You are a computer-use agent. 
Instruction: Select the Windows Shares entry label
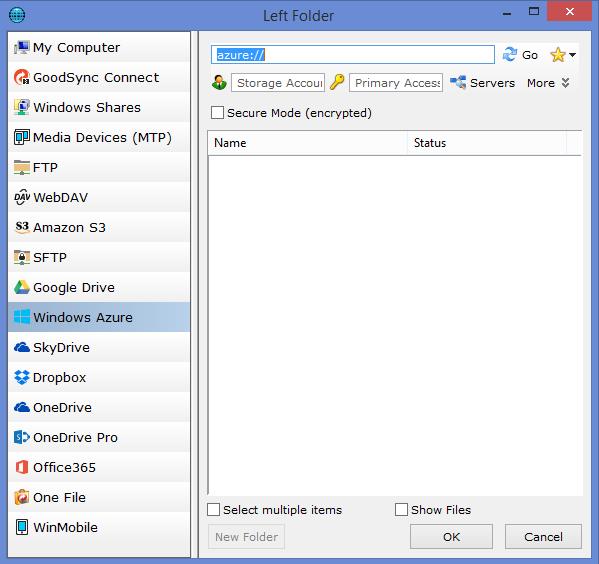click(87, 107)
